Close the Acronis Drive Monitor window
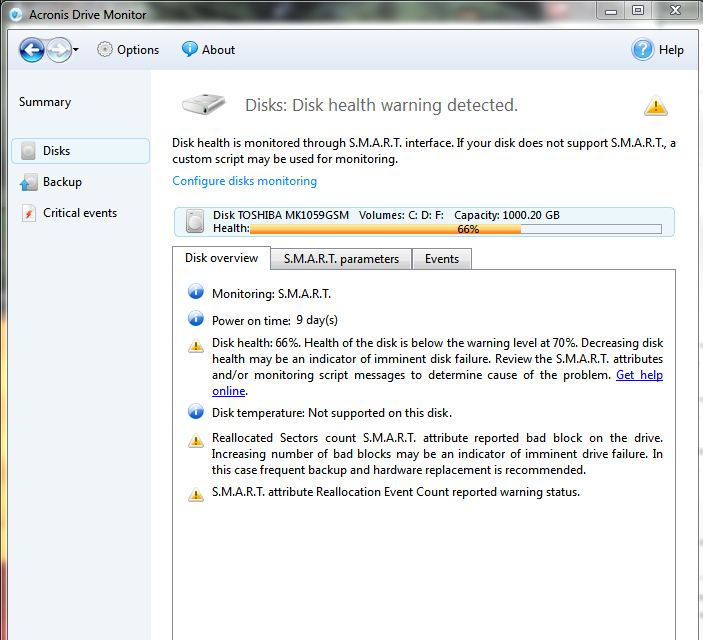Screen dimensions: 703x640 675,10
